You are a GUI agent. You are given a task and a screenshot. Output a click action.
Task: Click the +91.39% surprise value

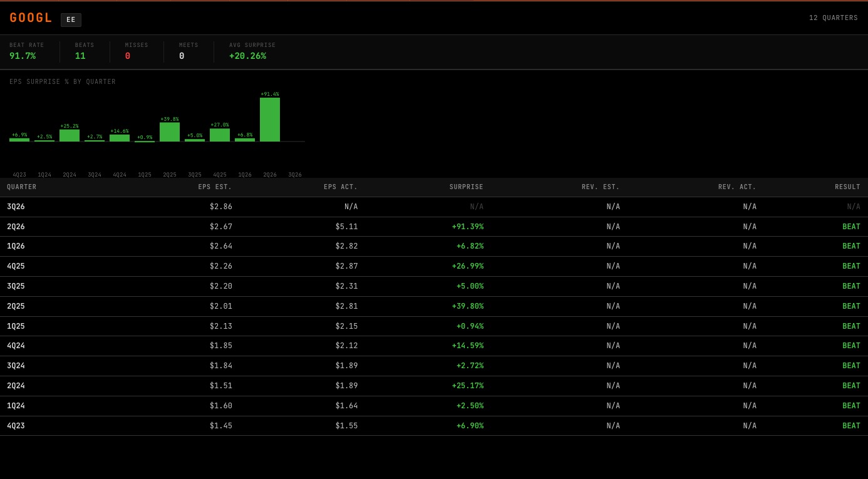[468, 227]
